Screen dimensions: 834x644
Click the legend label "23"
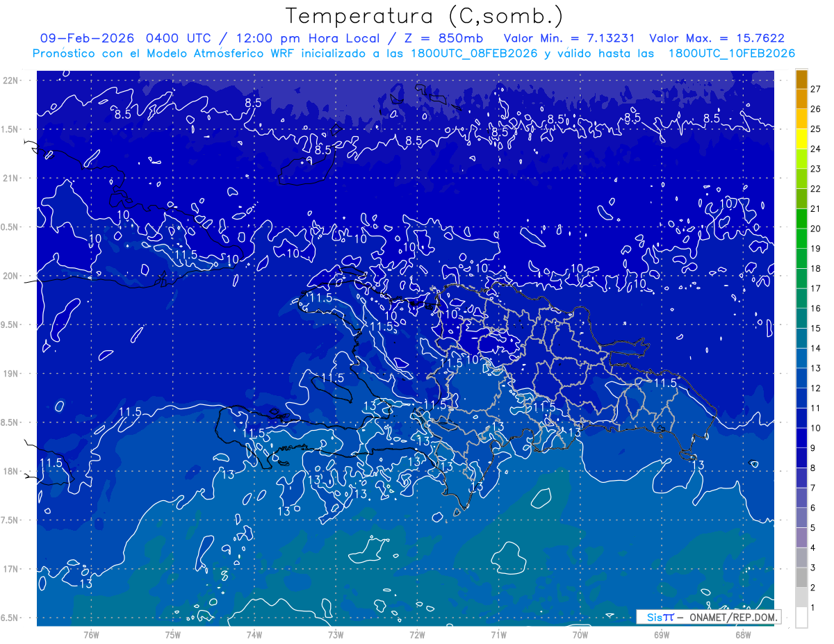pos(815,169)
